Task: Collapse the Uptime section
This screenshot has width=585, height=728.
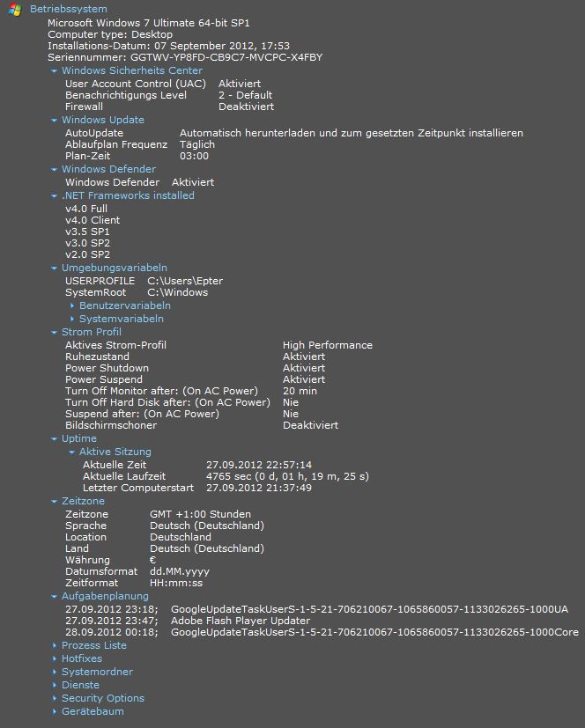Action: point(79,438)
